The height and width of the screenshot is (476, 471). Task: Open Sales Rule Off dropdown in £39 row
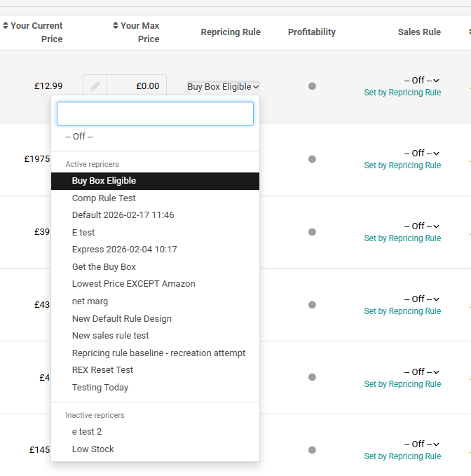(x=422, y=226)
